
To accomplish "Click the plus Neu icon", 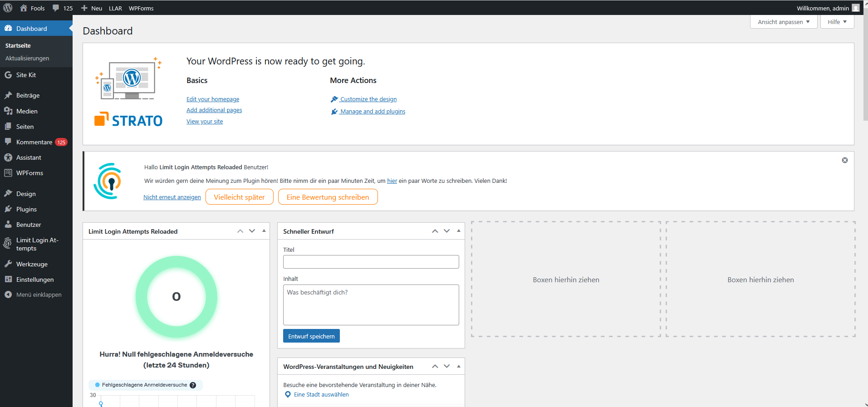I will point(84,8).
